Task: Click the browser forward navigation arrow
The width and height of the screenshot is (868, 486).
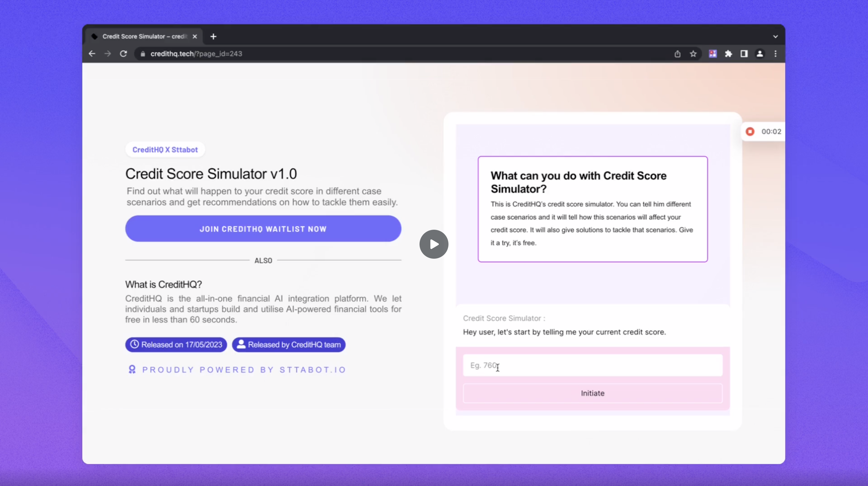Action: click(107, 54)
